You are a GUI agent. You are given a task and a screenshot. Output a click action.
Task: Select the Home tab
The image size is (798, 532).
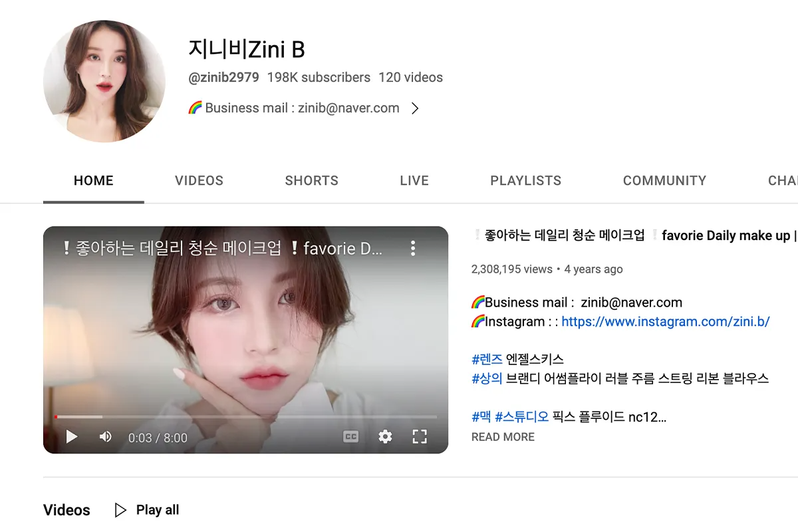pos(94,181)
